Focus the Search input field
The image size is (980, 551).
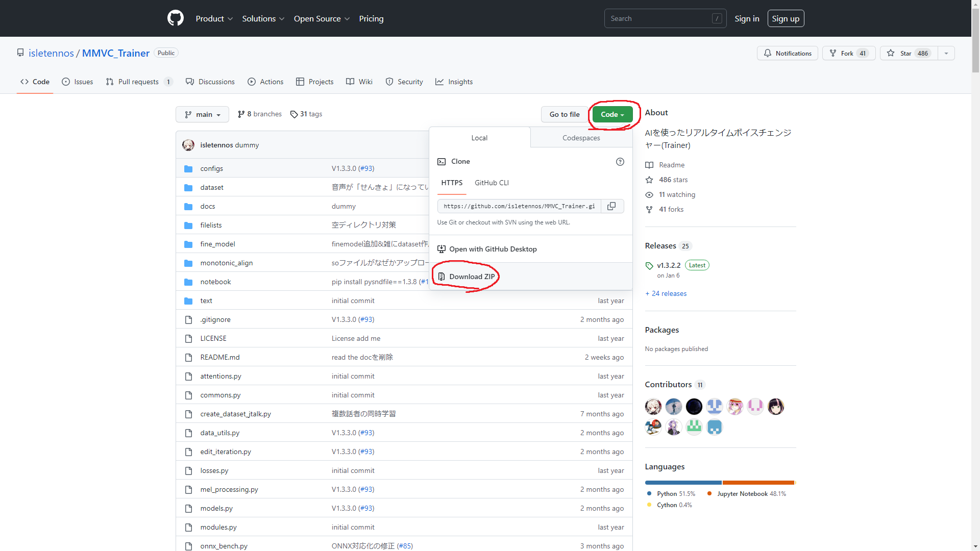(658, 18)
